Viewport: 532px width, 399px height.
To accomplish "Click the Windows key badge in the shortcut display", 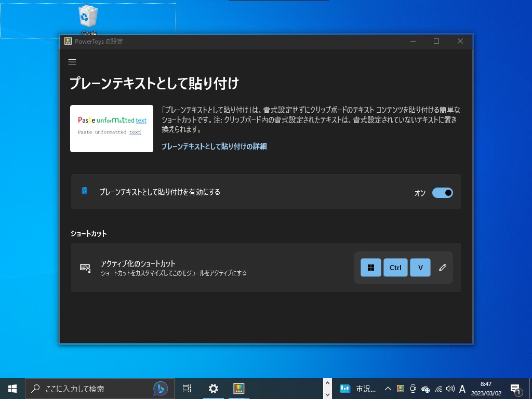I will (x=370, y=267).
